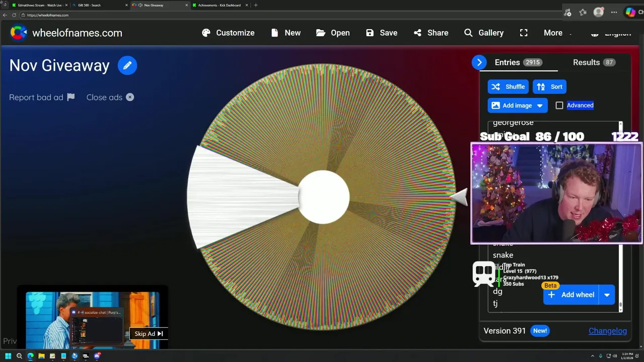The image size is (644, 362).
Task: Open the Copilot icon in the browser toolbar
Action: point(630,12)
